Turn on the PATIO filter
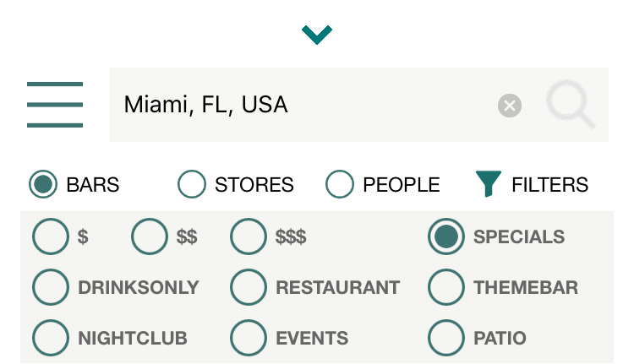The height and width of the screenshot is (364, 634). click(x=446, y=338)
